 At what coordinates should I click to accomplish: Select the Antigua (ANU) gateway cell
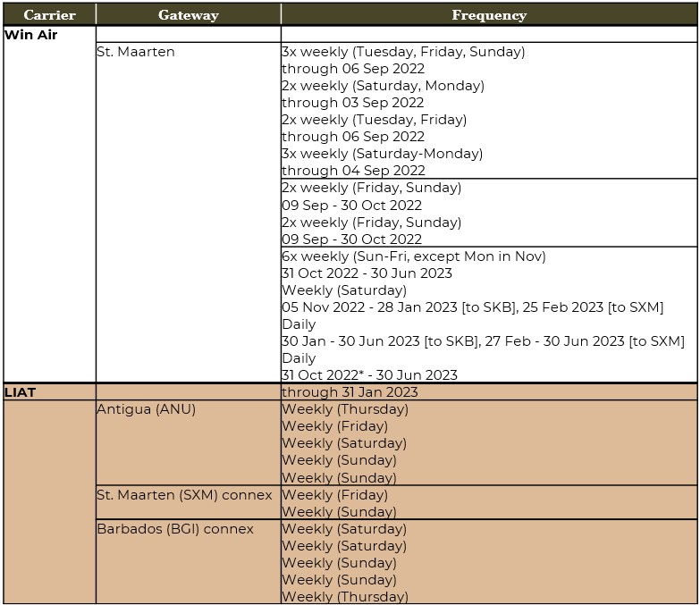(x=146, y=409)
